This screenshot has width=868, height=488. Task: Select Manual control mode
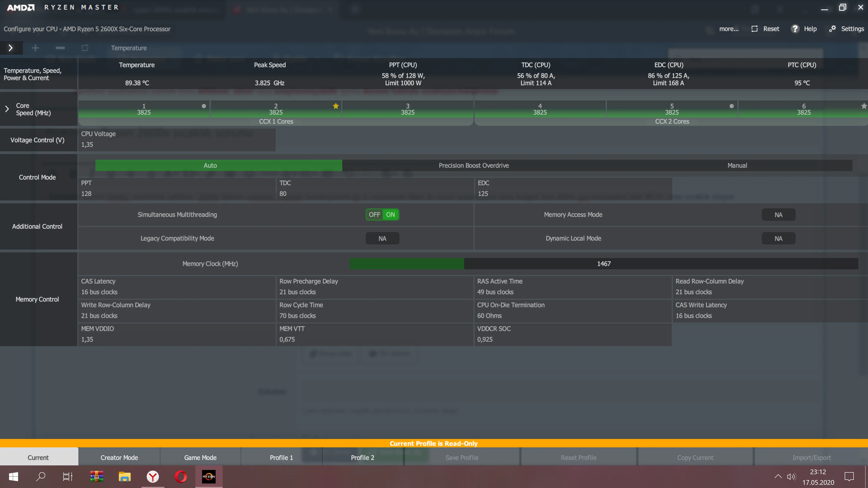[737, 165]
